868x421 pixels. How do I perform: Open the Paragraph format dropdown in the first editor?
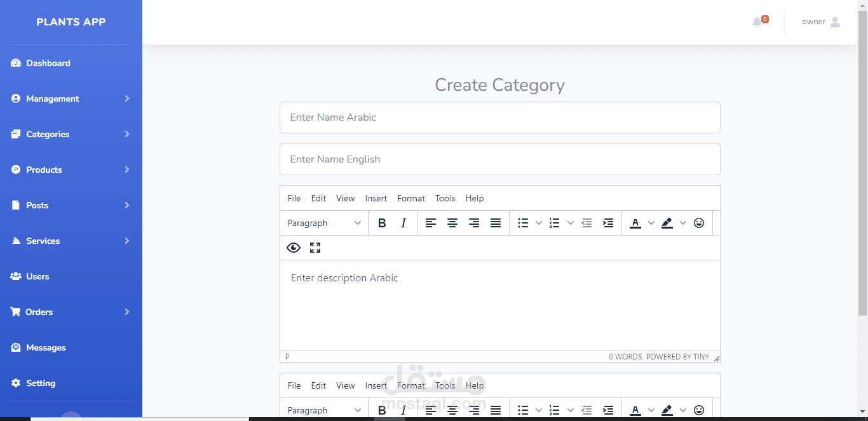click(324, 223)
